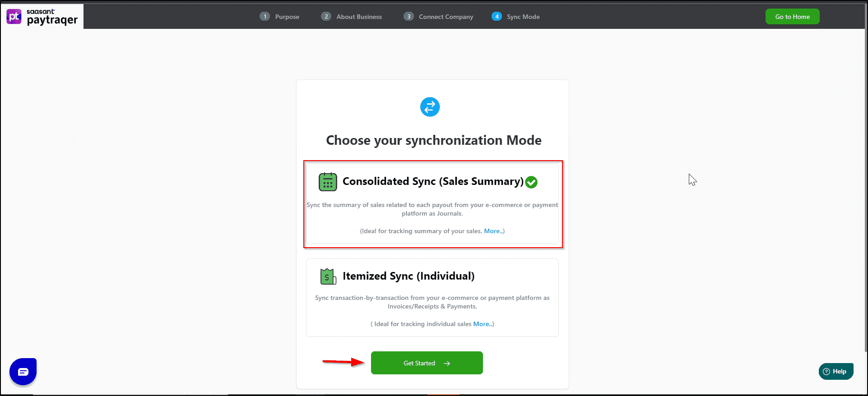Click the Go to Home button
Image resolution: width=868 pixels, height=396 pixels.
(792, 16)
